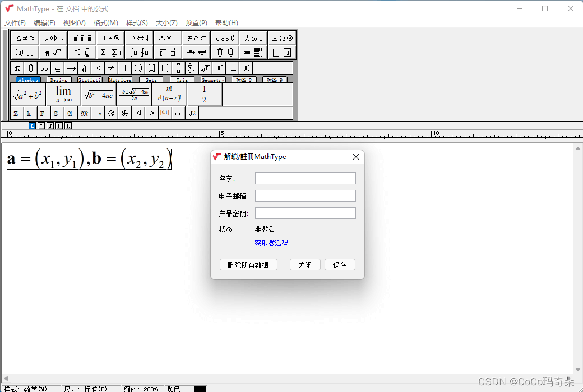Screen dimensions: 583x392
Task: Open the relational symbols palette (≤≠≈)
Action: click(x=25, y=38)
